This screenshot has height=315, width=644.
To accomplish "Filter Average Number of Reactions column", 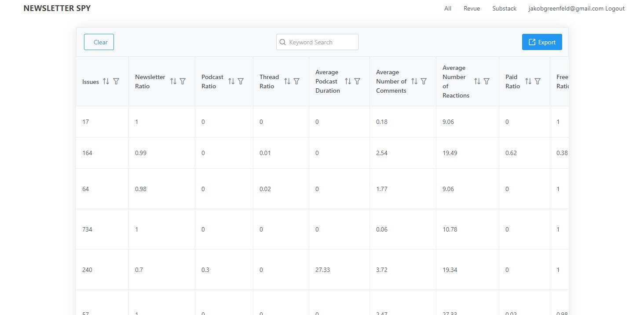I will click(x=487, y=81).
